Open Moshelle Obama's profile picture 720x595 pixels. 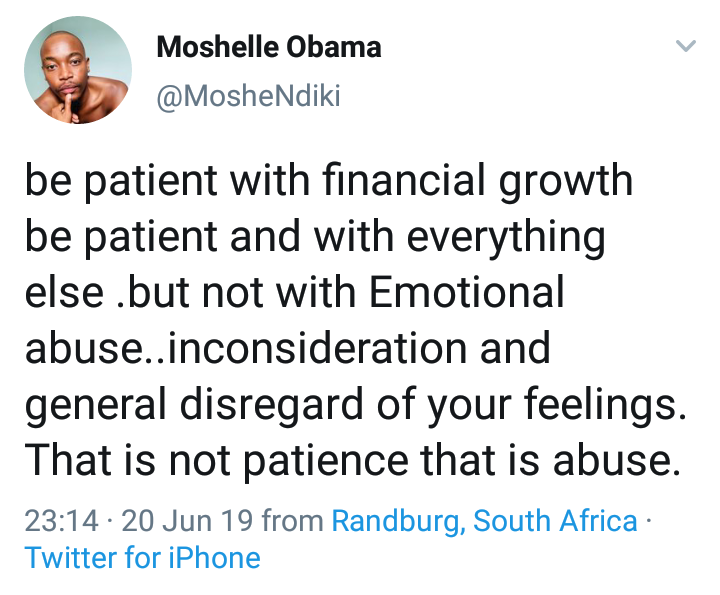tap(78, 70)
